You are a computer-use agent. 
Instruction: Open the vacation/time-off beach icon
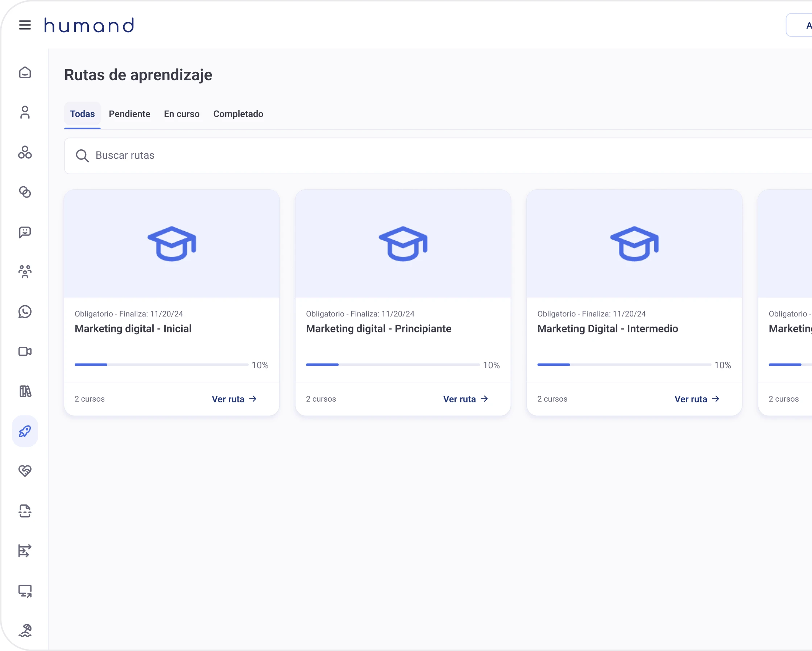coord(25,631)
